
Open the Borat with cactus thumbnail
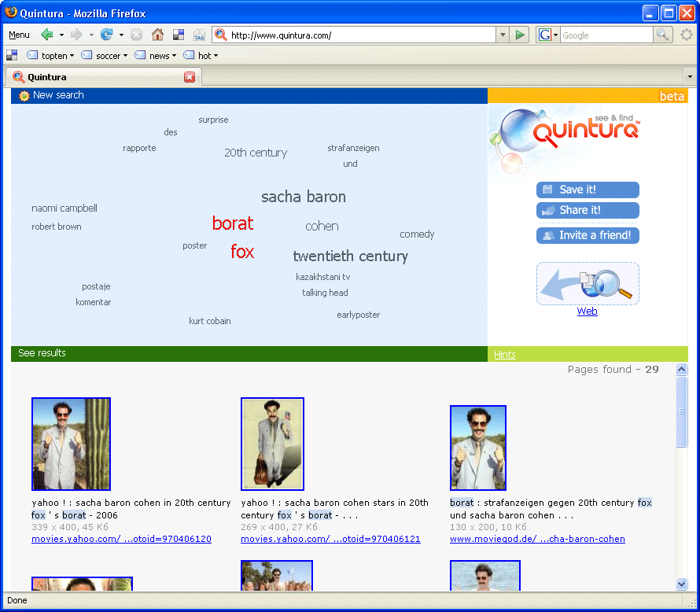(71, 444)
